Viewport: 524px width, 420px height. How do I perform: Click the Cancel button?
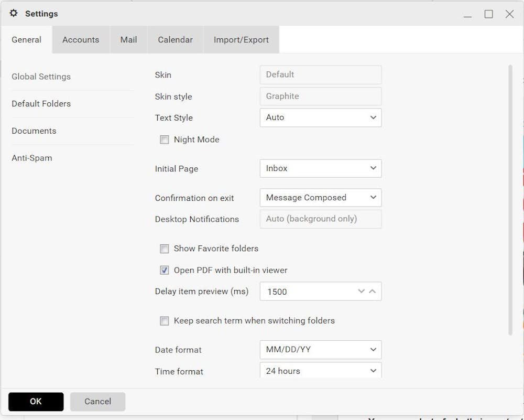pos(97,402)
